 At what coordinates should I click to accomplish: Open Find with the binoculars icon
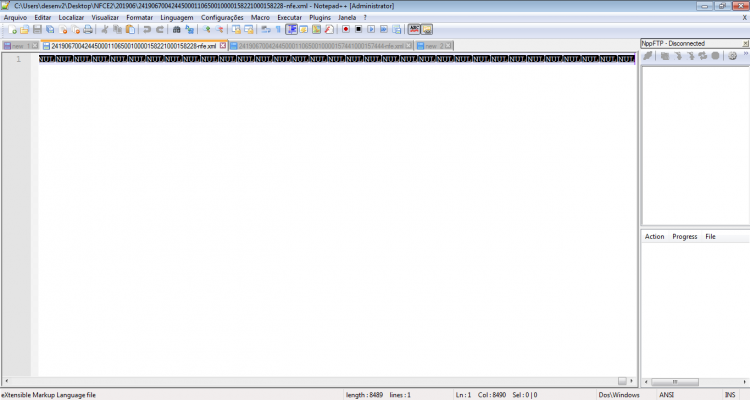[176, 30]
